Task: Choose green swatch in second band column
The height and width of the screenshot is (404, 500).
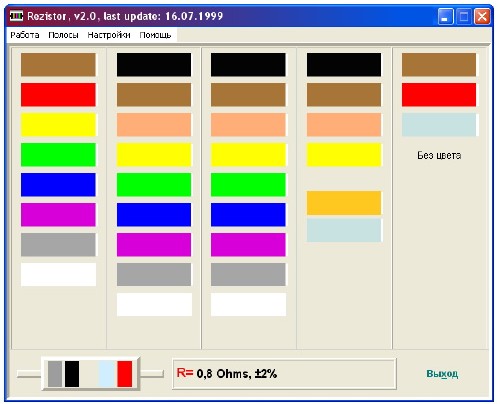Action: click(154, 185)
